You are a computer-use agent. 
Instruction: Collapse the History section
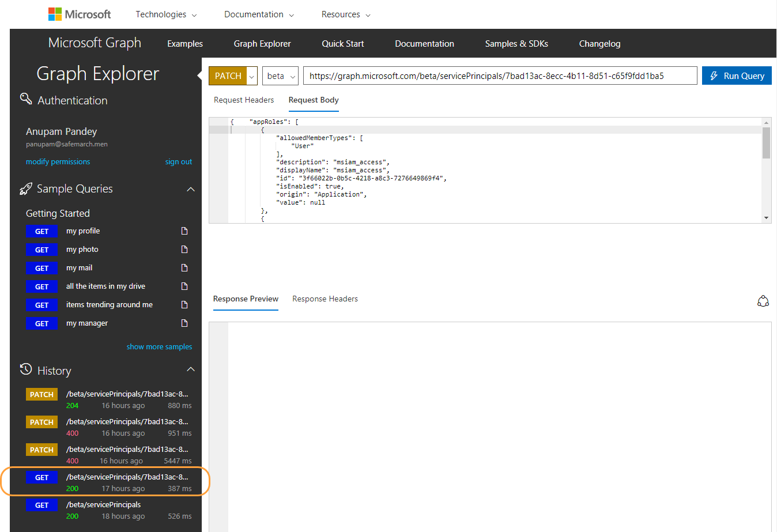click(x=191, y=369)
